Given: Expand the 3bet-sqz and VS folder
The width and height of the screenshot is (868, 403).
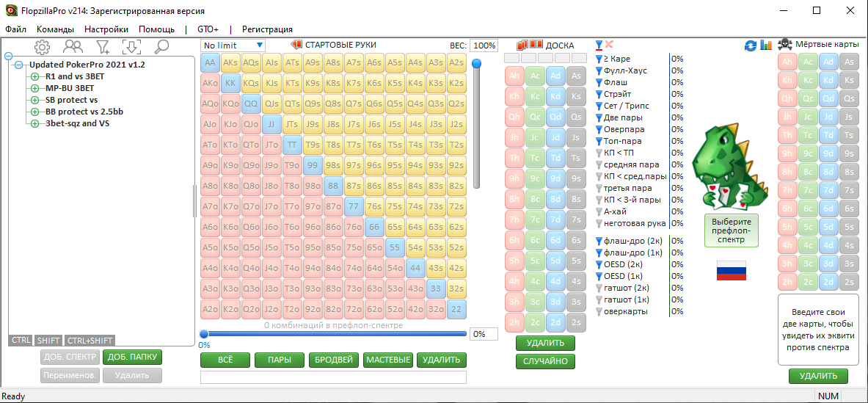Looking at the screenshot, I should pos(35,123).
